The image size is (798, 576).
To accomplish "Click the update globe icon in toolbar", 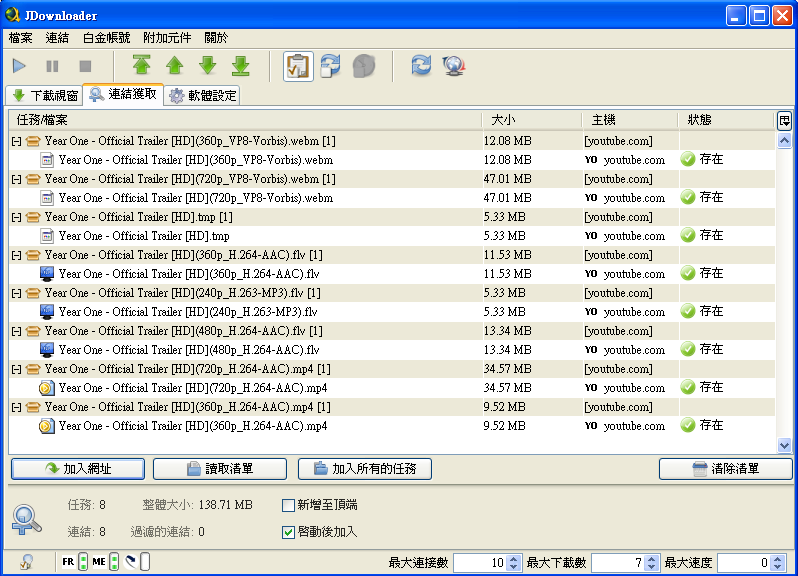I will (x=455, y=66).
